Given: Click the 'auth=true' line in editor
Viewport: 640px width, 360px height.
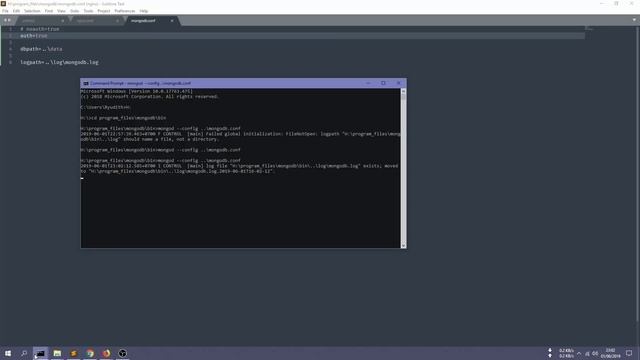Looking at the screenshot, I should coord(34,36).
